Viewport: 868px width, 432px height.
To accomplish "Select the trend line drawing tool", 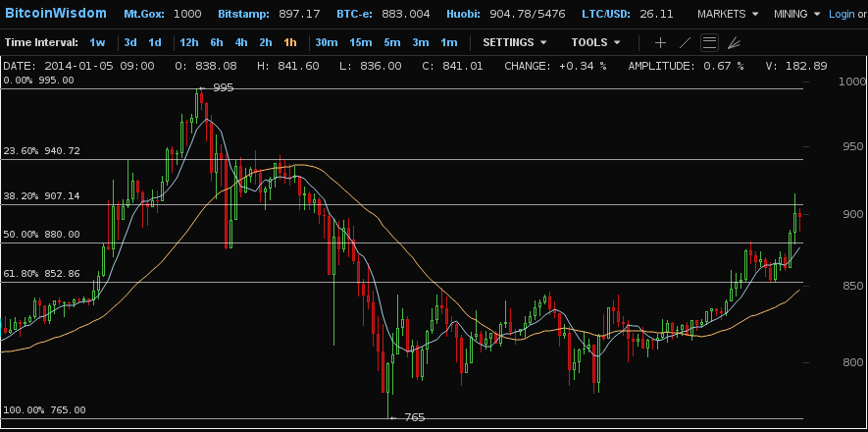I will click(x=686, y=42).
